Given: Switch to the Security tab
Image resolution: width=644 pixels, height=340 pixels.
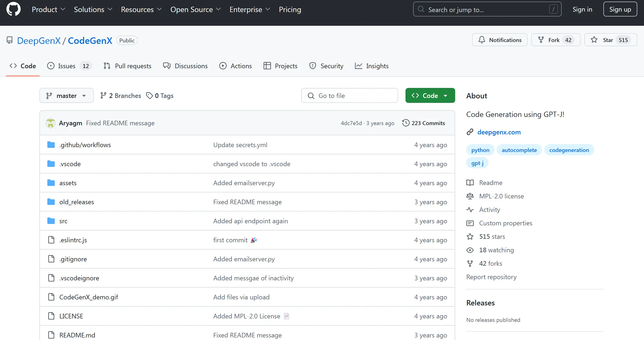Looking at the screenshot, I should [326, 66].
